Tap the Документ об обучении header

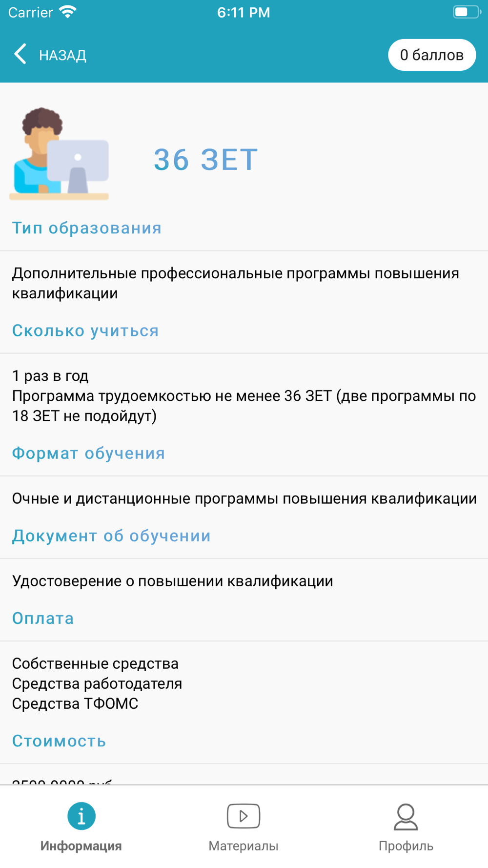pyautogui.click(x=111, y=536)
